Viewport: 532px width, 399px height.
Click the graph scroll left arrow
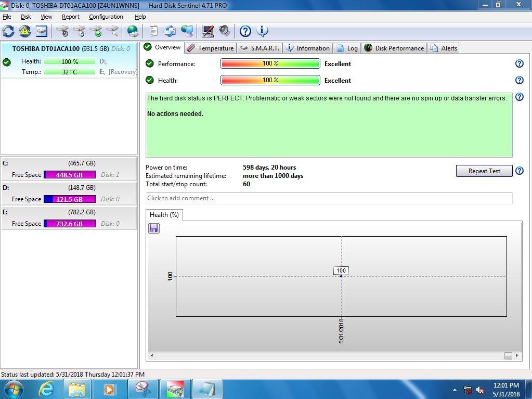(x=152, y=356)
